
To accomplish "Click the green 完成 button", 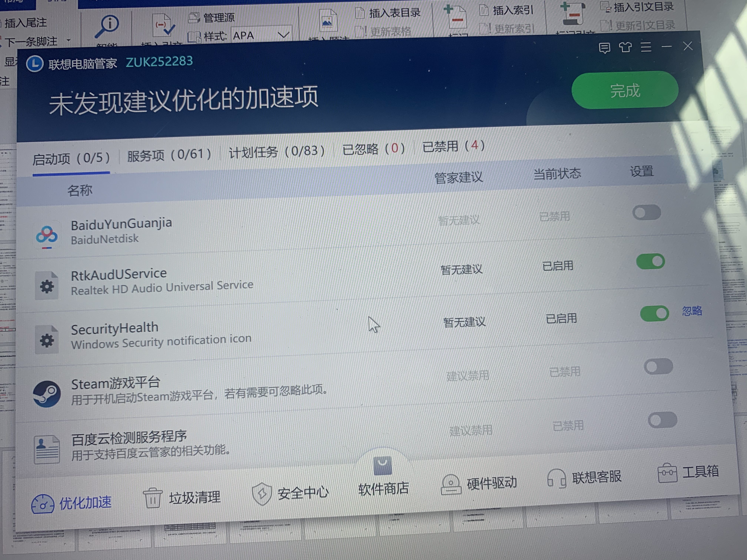I will tap(625, 90).
